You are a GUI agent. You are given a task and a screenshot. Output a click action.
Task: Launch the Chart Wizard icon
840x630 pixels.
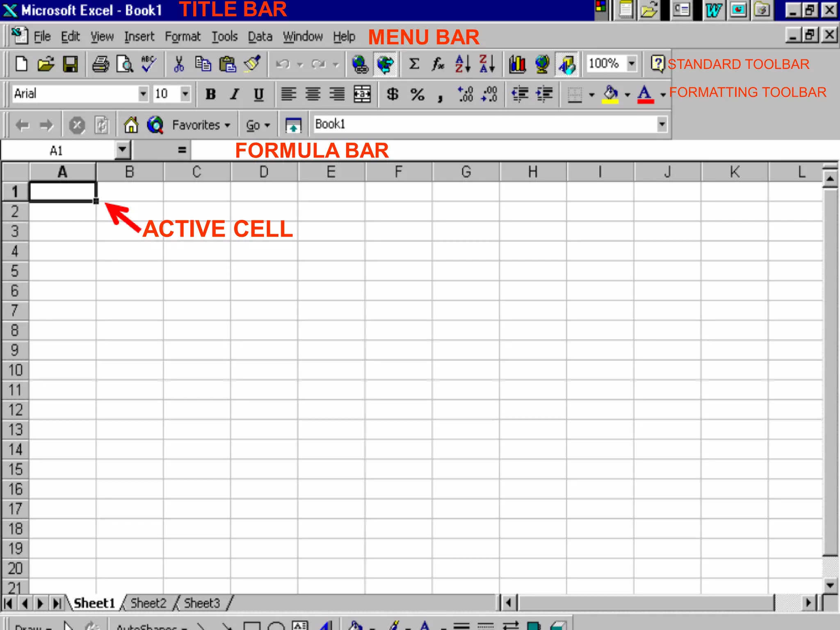tap(517, 64)
